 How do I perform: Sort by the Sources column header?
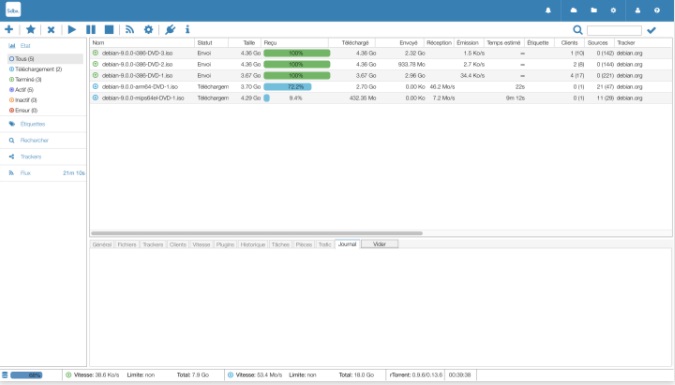598,43
